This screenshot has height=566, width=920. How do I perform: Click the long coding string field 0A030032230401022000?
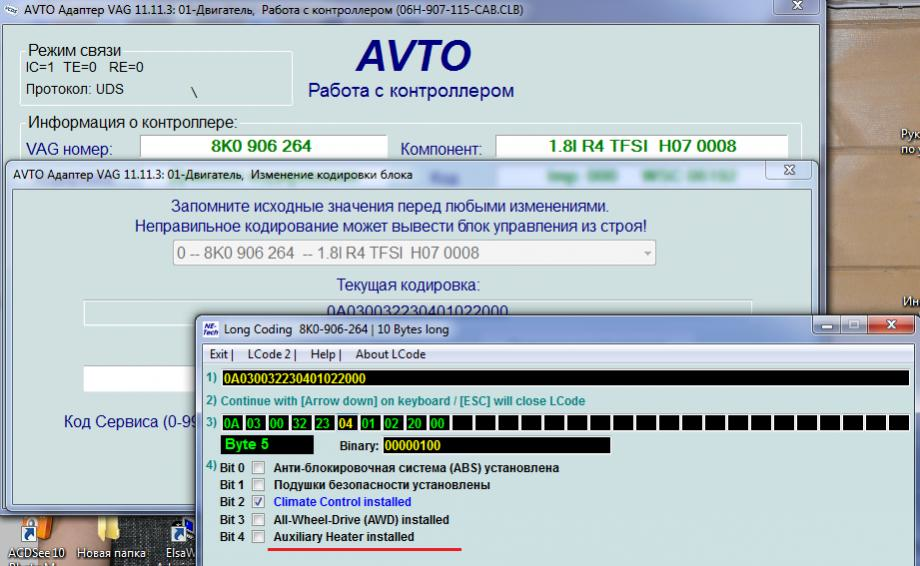click(x=566, y=378)
